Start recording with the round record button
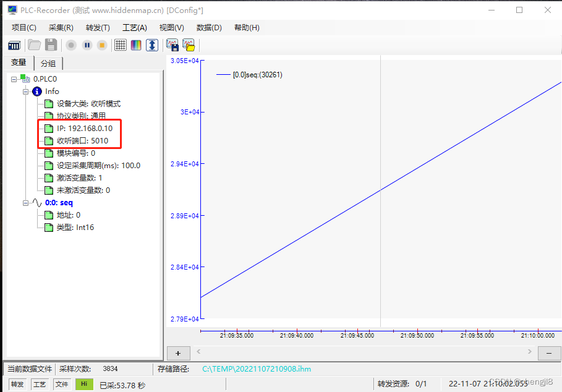 (x=71, y=45)
